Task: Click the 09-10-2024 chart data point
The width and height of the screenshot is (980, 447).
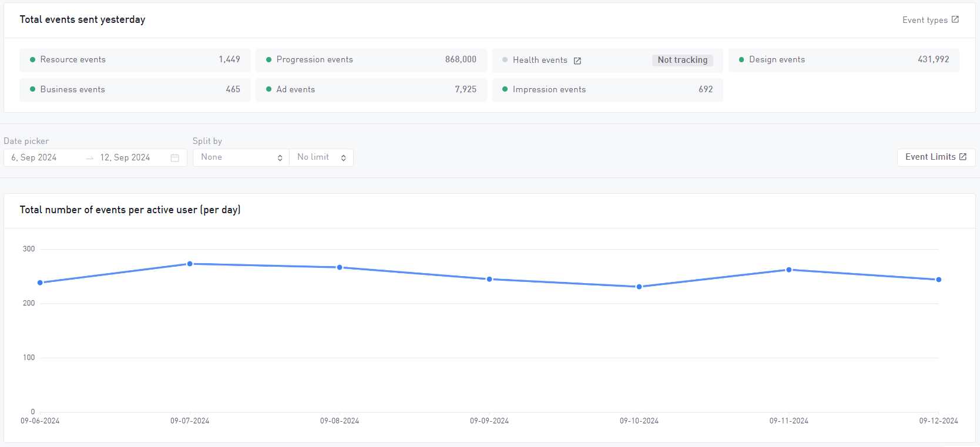Action: click(639, 287)
